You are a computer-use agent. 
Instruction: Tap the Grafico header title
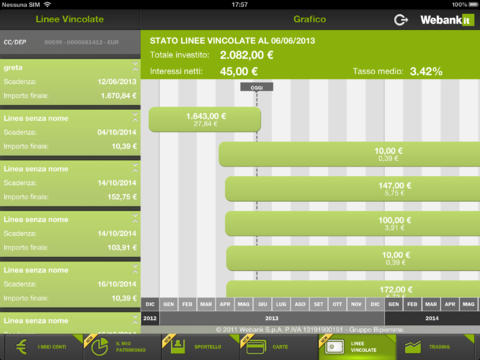[x=310, y=19]
